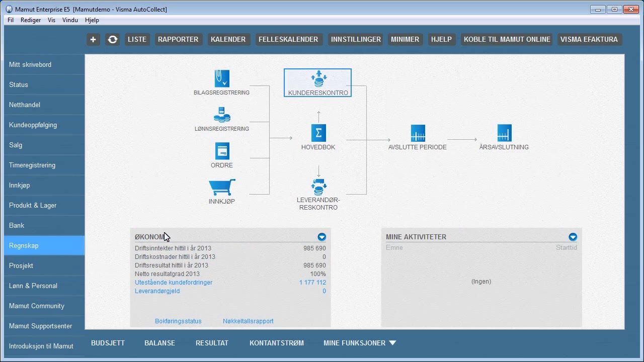Click the Minimer toolbar button

tap(405, 39)
